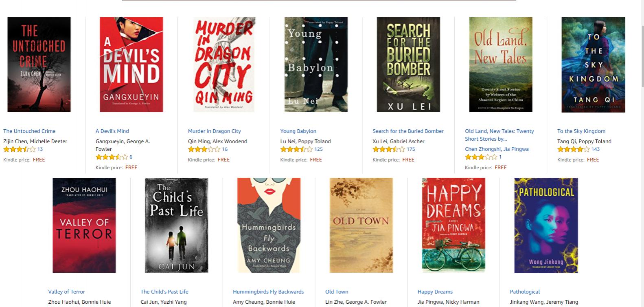Open The Untouched Crime book cover
This screenshot has height=307, width=644.
point(39,64)
